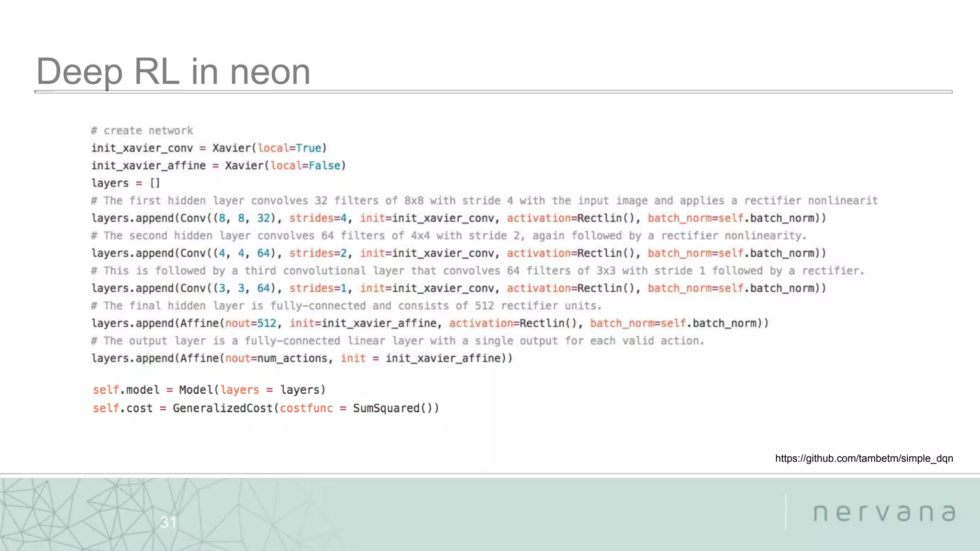980x551 pixels.
Task: Open the github.com/tambetm/simple_dqn link
Action: coord(864,458)
